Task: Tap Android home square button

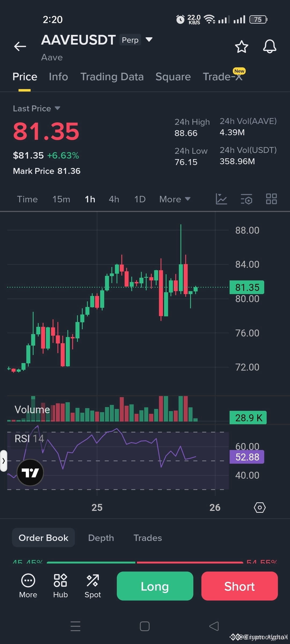Action: pyautogui.click(x=145, y=626)
